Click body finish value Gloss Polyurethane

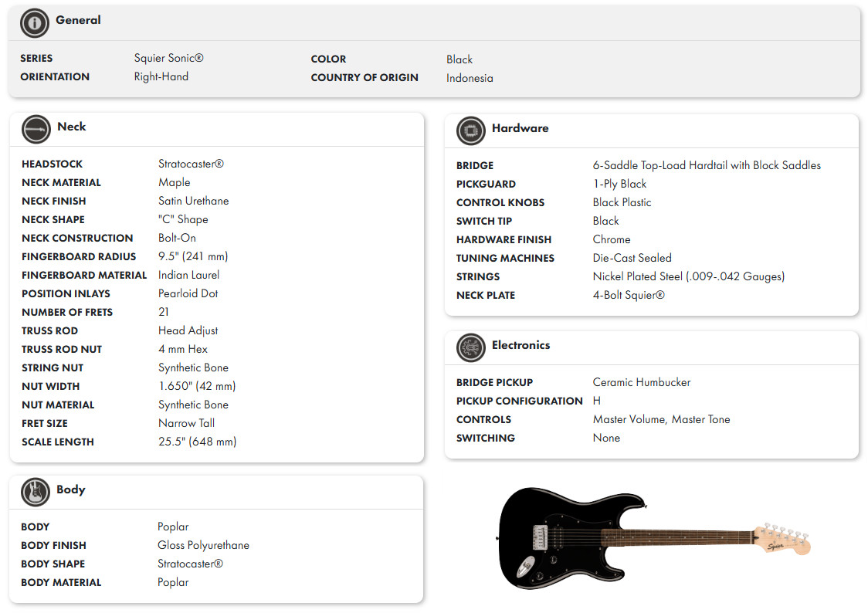pos(204,546)
